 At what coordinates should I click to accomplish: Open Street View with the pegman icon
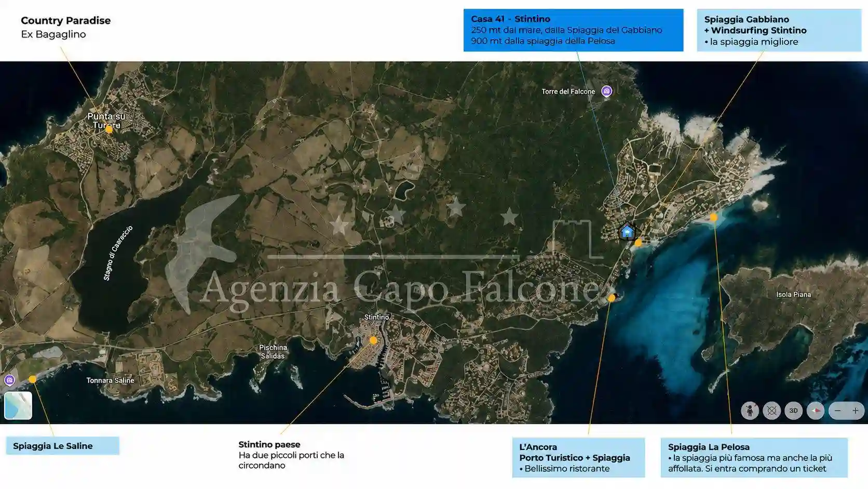(x=750, y=411)
